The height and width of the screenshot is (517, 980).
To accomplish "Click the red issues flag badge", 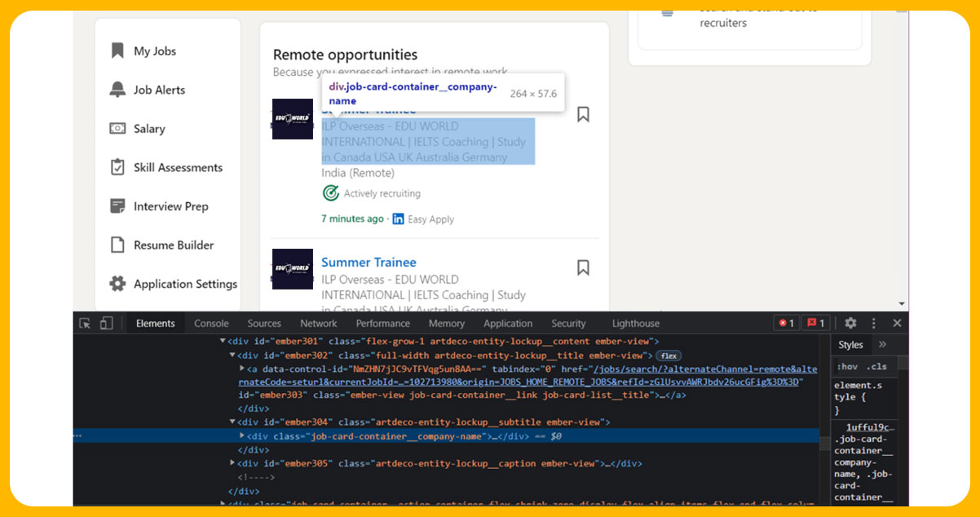I will click(x=816, y=324).
